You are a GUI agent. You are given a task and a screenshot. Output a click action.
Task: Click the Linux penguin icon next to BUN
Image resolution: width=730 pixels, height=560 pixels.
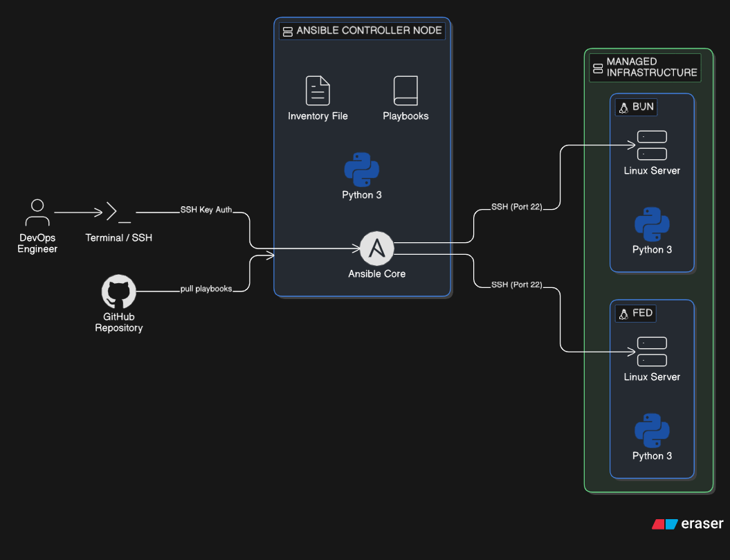click(623, 107)
